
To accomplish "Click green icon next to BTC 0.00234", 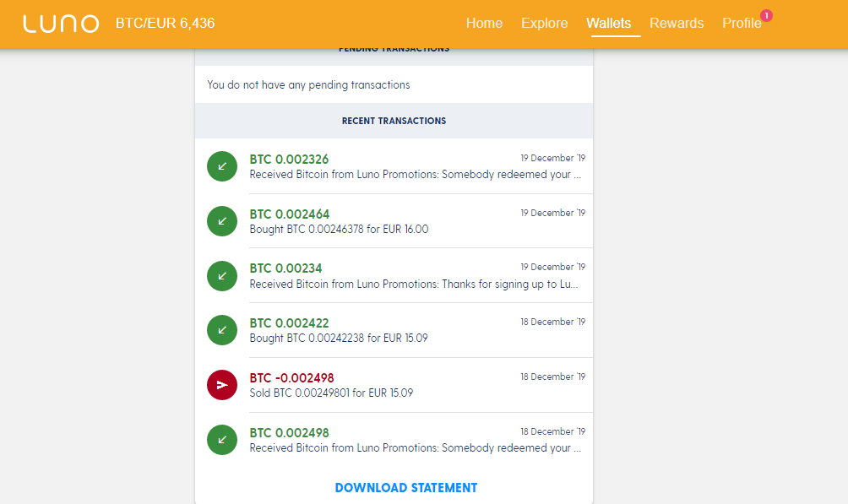I will (222, 276).
